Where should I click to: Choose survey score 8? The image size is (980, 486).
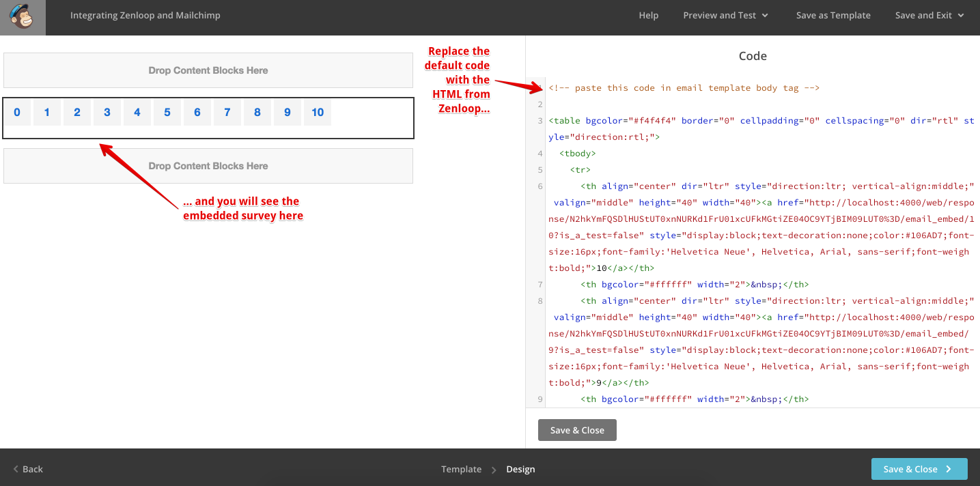point(257,113)
